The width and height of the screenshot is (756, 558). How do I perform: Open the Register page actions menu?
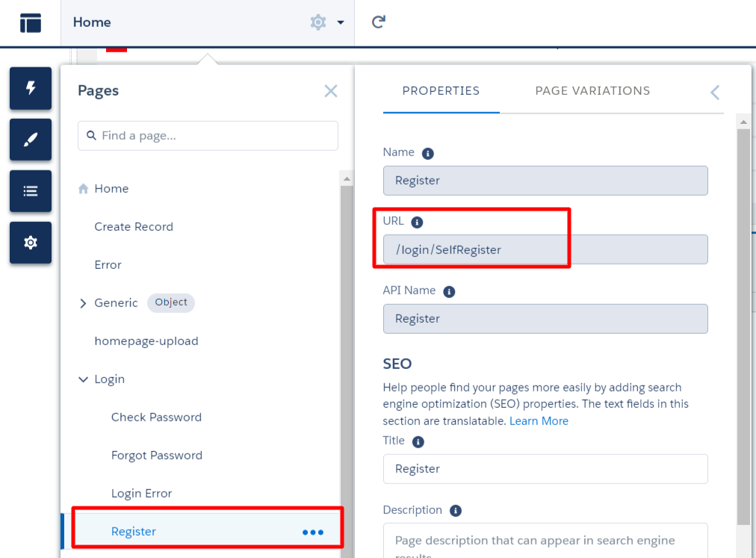coord(313,533)
